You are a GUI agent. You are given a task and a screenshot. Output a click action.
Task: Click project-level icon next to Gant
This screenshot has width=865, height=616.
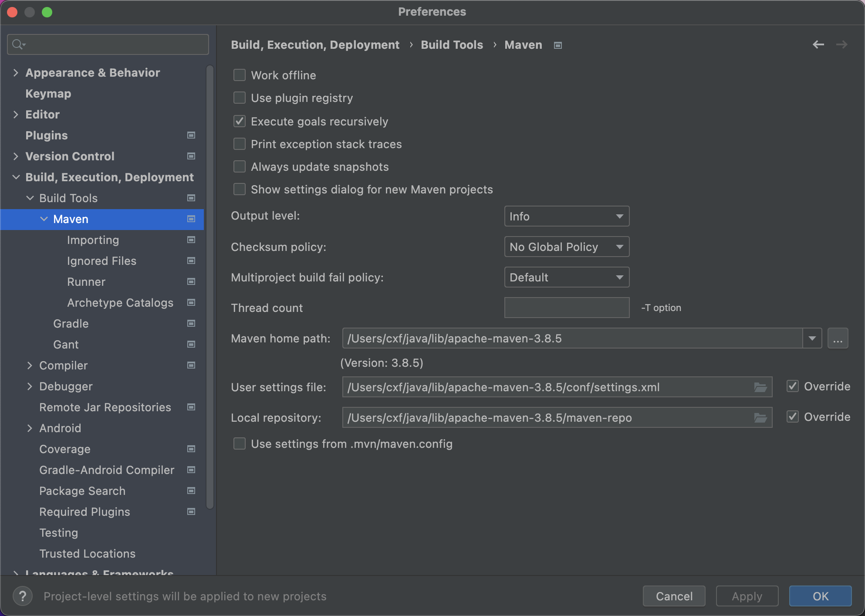point(191,344)
